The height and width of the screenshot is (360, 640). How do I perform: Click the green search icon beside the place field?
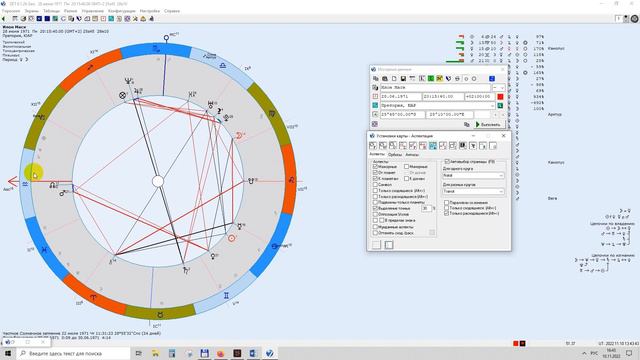(x=500, y=106)
